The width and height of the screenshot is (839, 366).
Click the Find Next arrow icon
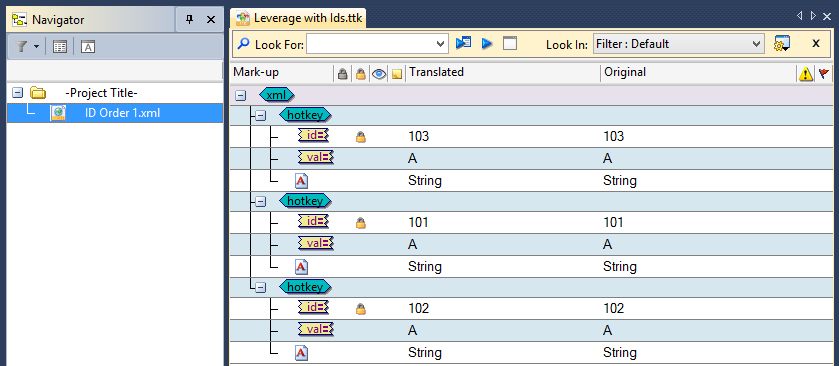point(487,44)
